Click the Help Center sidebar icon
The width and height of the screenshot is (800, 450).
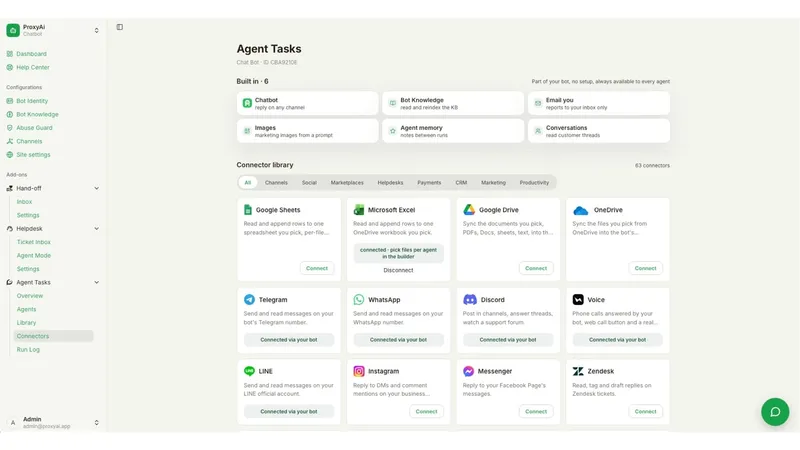coord(10,67)
